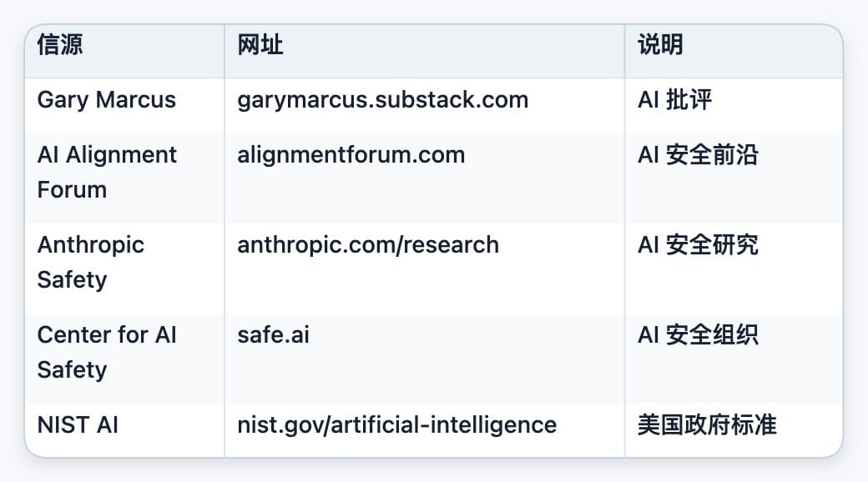
Task: Open the alignmentforum.com link
Action: [351, 155]
